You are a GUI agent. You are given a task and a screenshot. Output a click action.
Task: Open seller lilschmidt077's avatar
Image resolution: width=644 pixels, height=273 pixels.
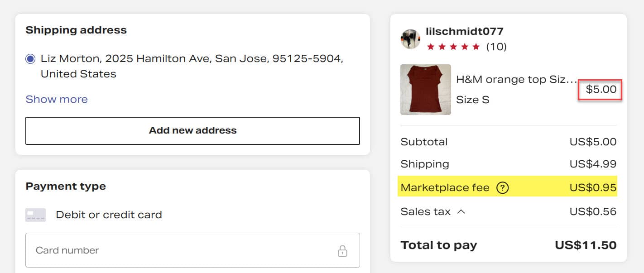[410, 39]
